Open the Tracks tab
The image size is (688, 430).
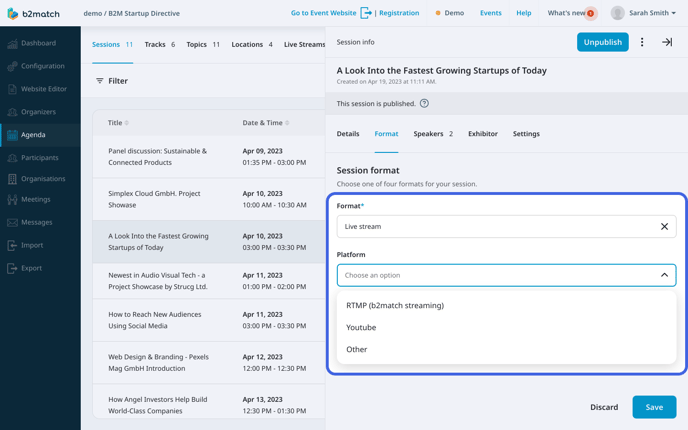tap(160, 44)
